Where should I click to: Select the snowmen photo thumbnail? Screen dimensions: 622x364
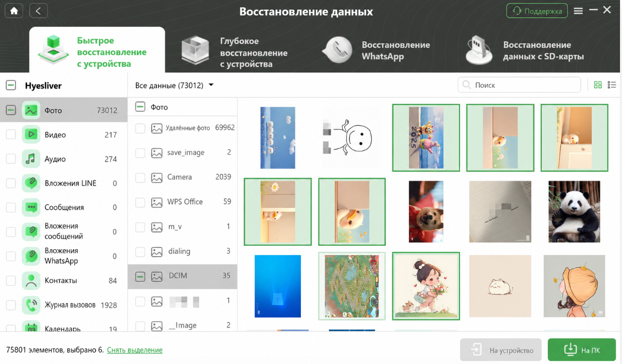point(277,138)
